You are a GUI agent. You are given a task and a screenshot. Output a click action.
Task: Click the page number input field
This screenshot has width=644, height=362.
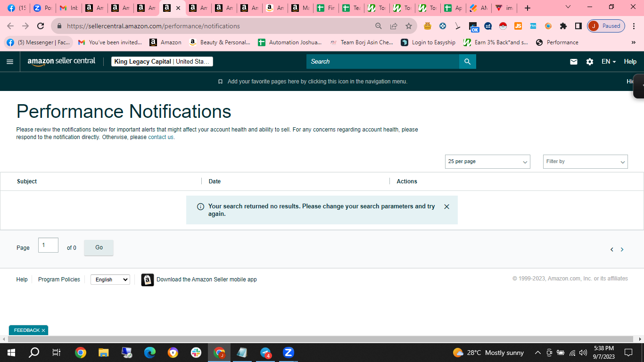click(48, 245)
